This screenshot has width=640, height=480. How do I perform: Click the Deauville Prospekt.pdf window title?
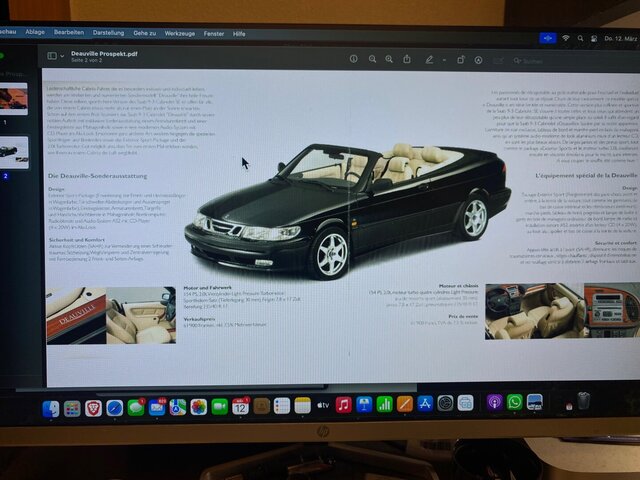point(104,53)
